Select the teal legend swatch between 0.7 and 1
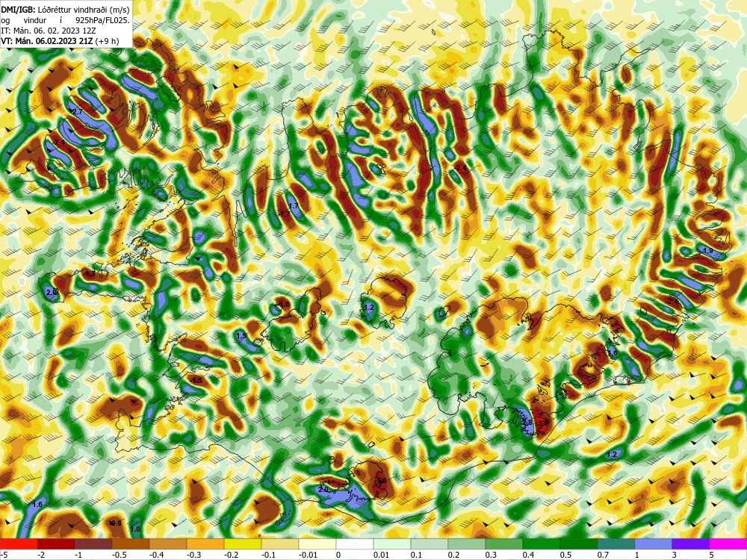The image size is (747, 560). tap(616, 544)
